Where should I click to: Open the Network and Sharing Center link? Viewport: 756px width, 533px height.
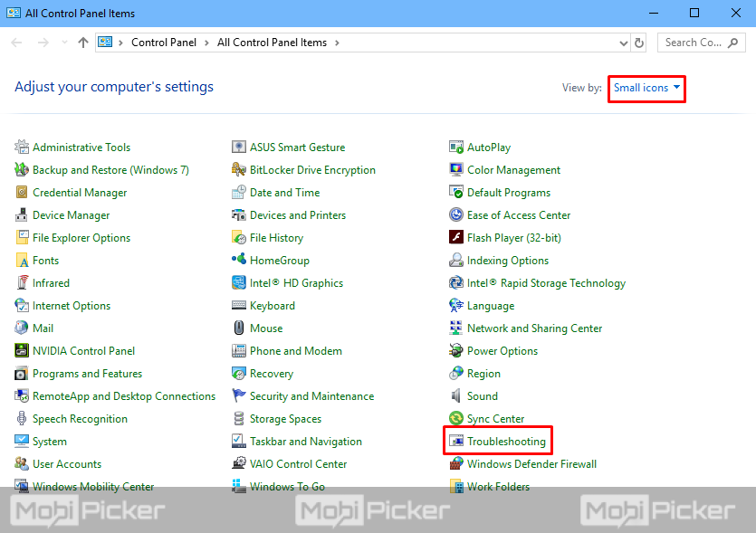tap(535, 328)
